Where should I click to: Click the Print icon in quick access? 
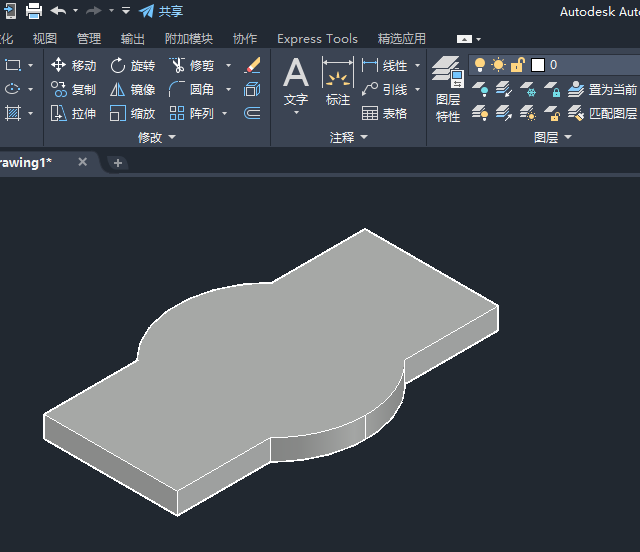33,11
